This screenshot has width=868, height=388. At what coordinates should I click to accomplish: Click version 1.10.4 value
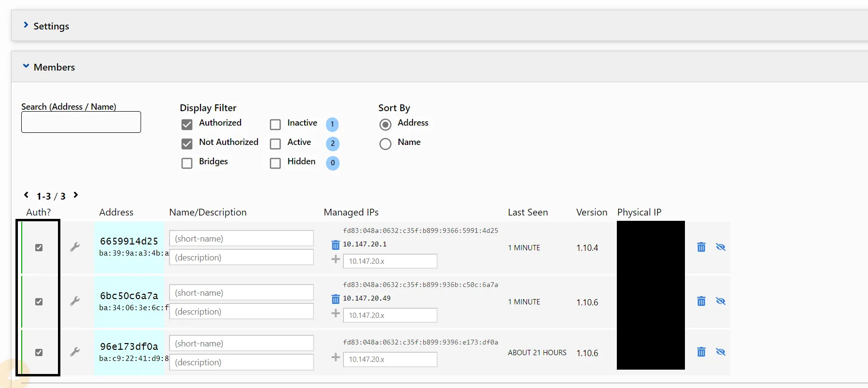click(587, 248)
